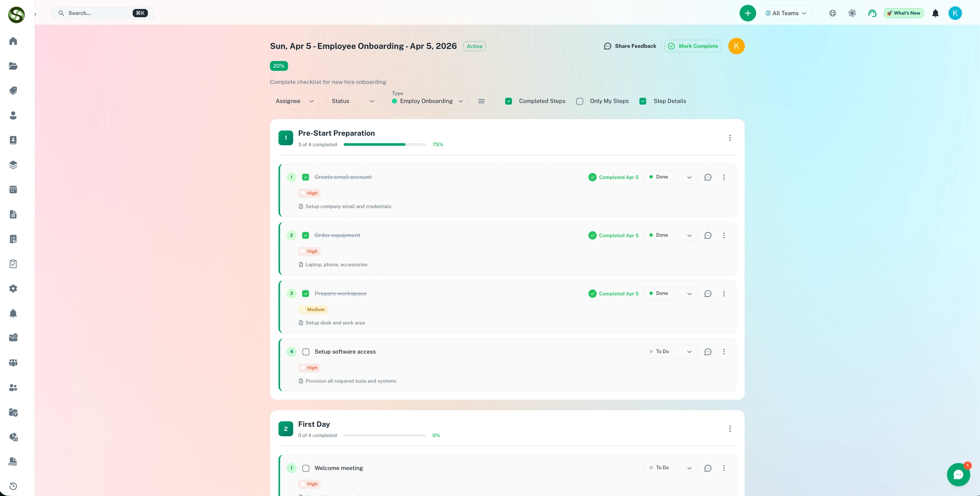The width and height of the screenshot is (980, 496).
Task: Open the history clock sidebar icon
Action: coord(13,486)
